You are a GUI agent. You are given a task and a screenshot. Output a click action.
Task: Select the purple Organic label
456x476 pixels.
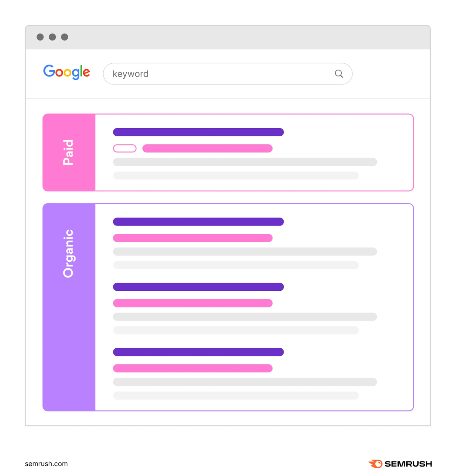pos(69,253)
